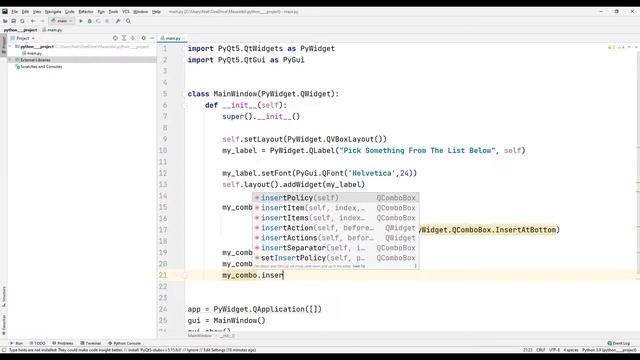
Task: Open the Project side tool window strip
Action: [x=4, y=44]
